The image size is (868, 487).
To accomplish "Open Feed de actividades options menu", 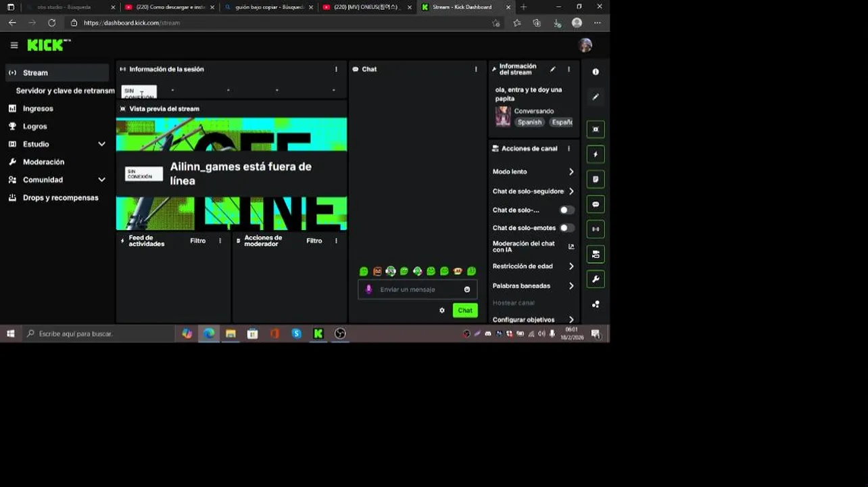I will tap(220, 241).
